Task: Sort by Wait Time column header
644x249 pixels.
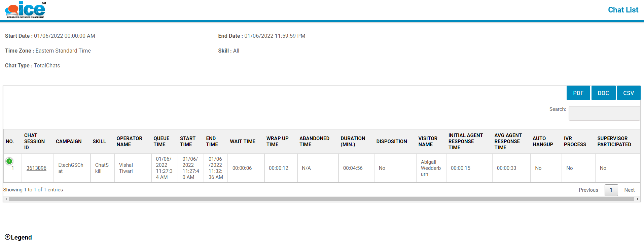Action: [243, 142]
